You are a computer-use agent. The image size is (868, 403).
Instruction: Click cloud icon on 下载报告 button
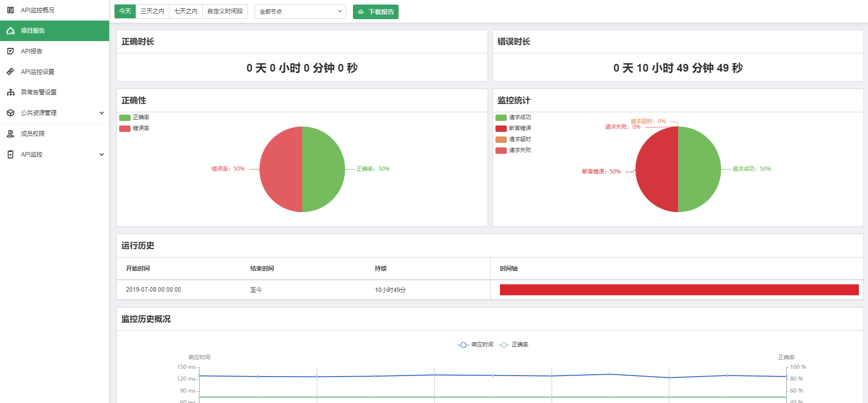[x=361, y=12]
